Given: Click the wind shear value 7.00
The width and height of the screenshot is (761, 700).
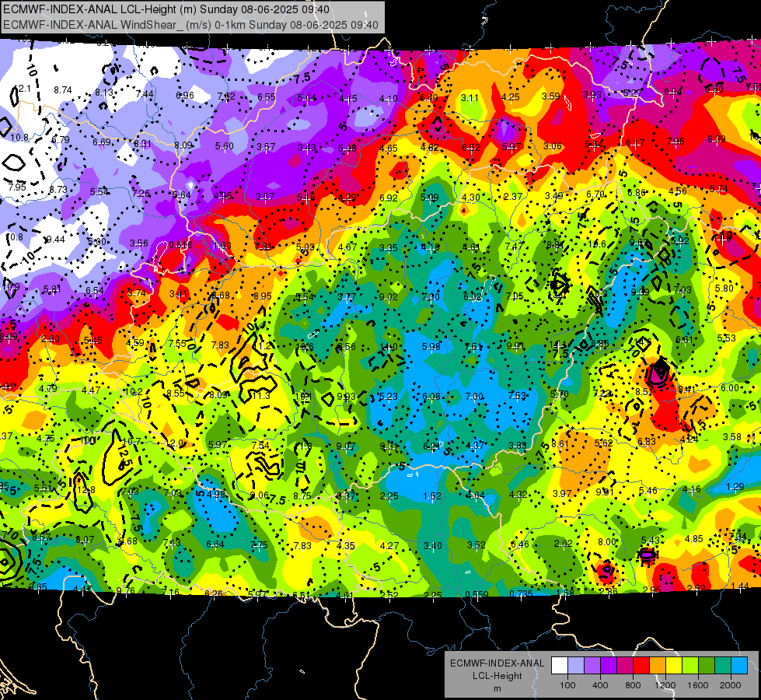Looking at the screenshot, I should click(474, 397).
